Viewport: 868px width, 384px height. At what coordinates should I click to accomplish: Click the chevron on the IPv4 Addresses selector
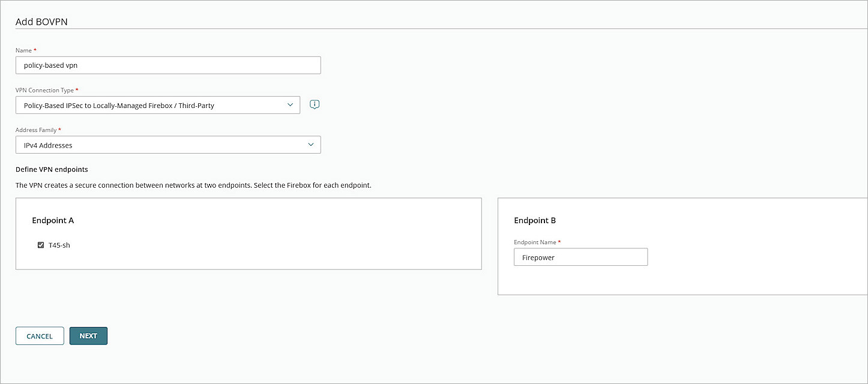pos(310,145)
